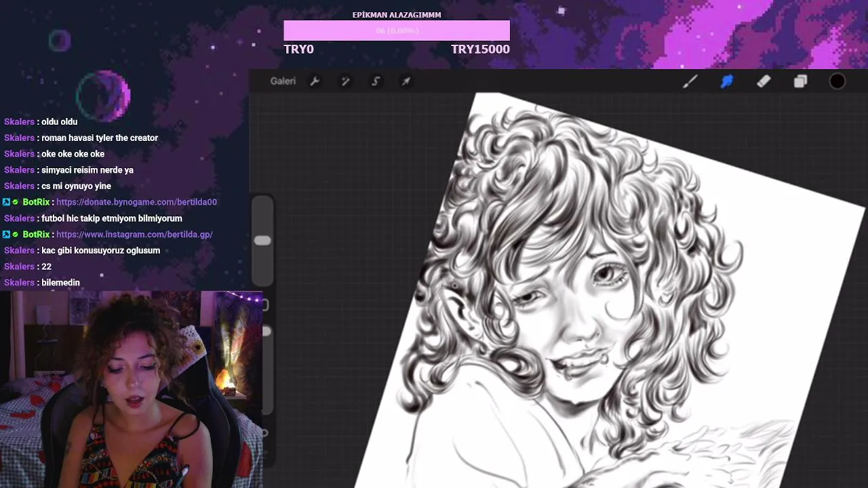This screenshot has height=488, width=868.
Task: Click Skalers username beside 'oldu oldu'
Action: coord(19,122)
